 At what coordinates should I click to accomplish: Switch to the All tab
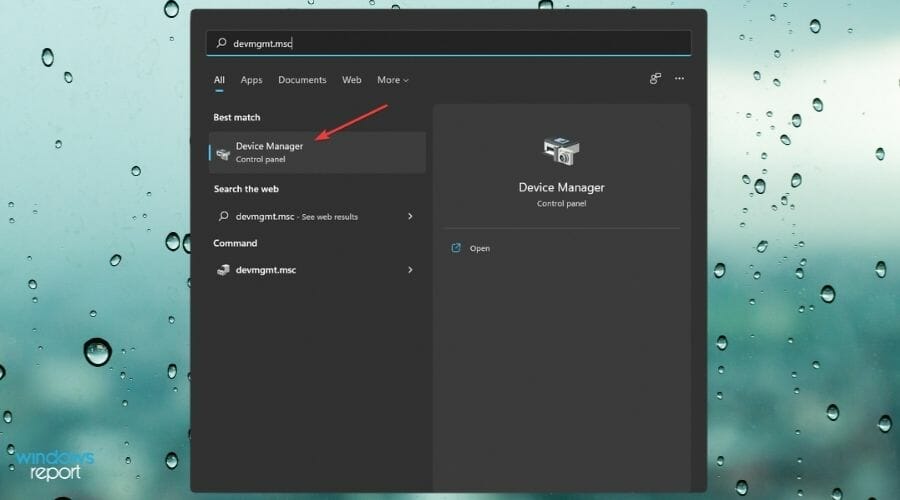pos(219,80)
